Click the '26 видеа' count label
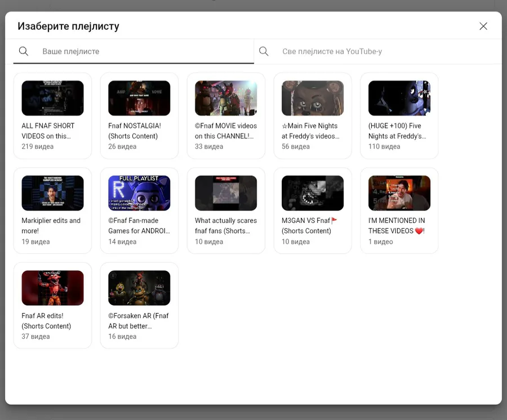 pyautogui.click(x=122, y=146)
